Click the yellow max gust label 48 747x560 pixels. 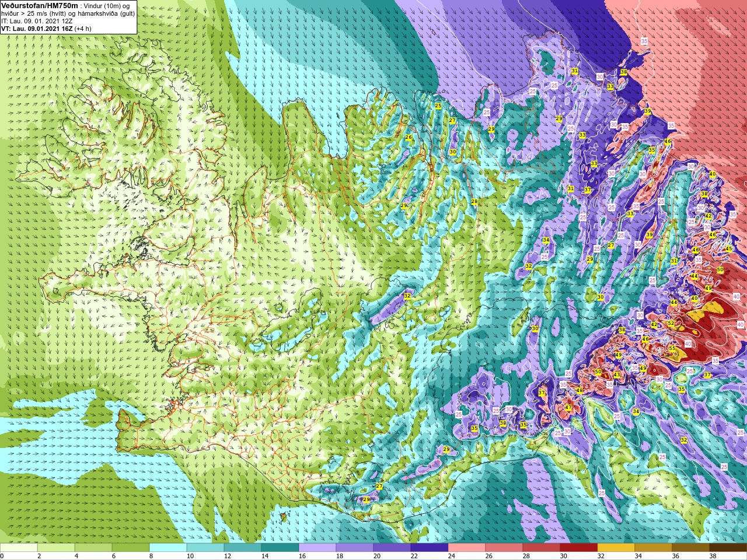tap(580, 390)
